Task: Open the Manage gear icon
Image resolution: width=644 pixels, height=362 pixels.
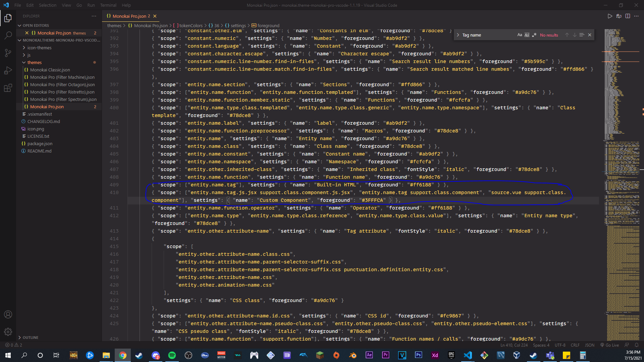Action: tap(8, 332)
